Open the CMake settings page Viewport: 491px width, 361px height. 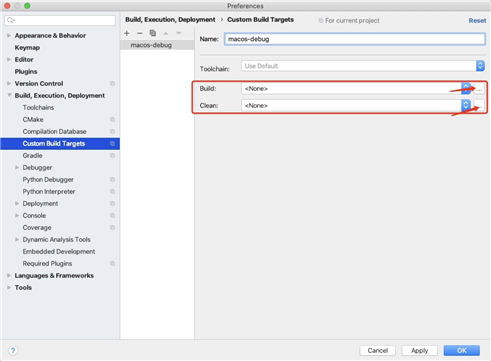pyautogui.click(x=33, y=119)
